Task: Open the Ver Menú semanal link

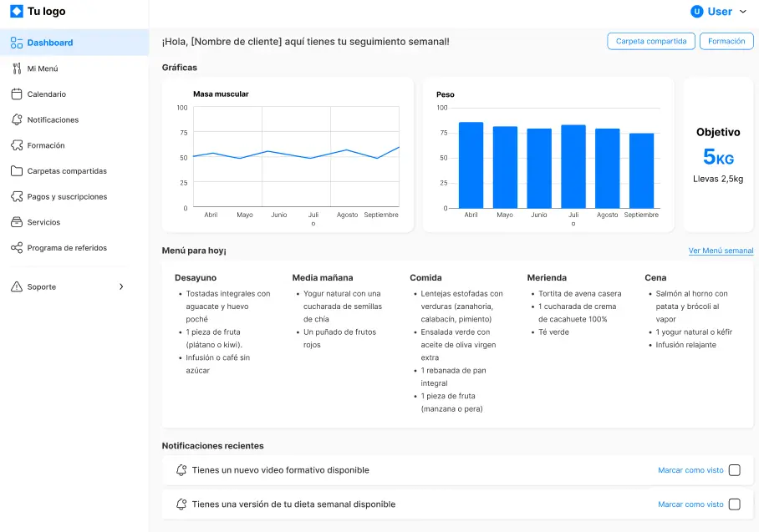Action: click(721, 251)
